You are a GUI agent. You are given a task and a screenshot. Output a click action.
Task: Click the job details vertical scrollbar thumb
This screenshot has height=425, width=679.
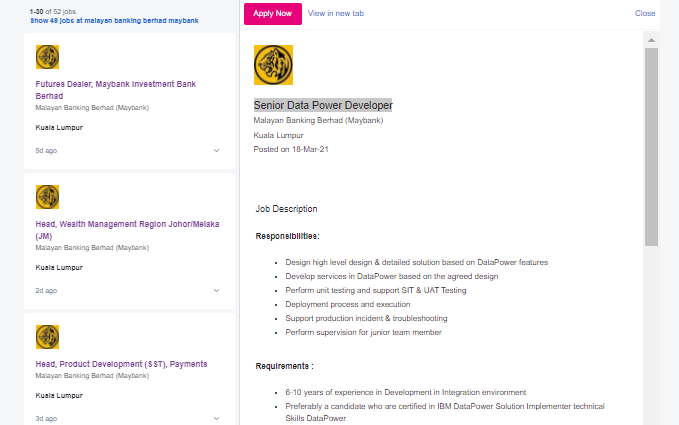pos(651,147)
